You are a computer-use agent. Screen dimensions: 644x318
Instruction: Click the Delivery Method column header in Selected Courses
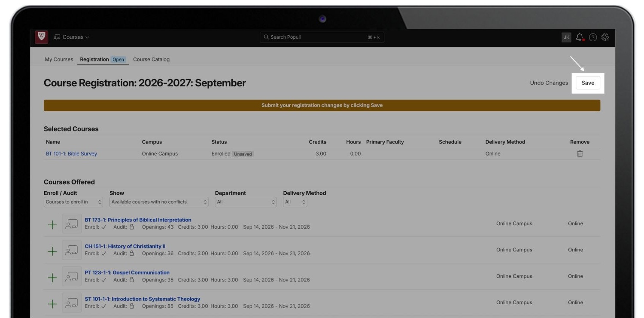point(505,142)
